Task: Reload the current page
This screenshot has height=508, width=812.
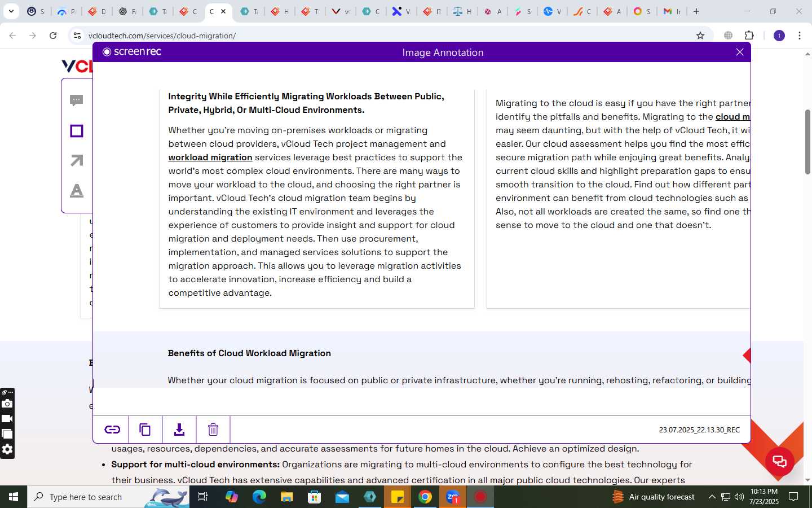Action: [x=53, y=36]
